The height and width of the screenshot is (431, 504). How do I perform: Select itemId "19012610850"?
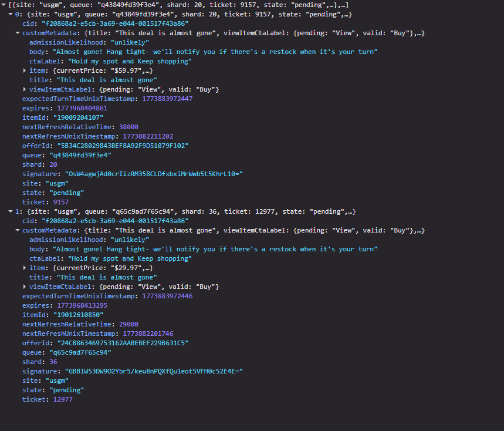79,315
